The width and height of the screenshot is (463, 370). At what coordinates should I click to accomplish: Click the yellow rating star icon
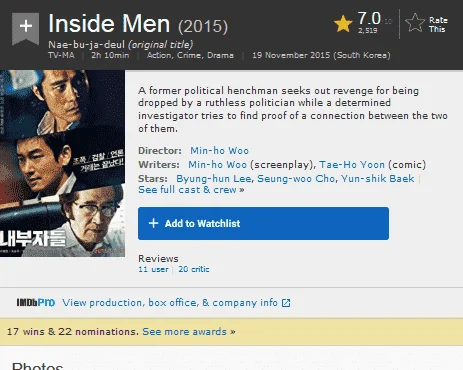tap(343, 24)
